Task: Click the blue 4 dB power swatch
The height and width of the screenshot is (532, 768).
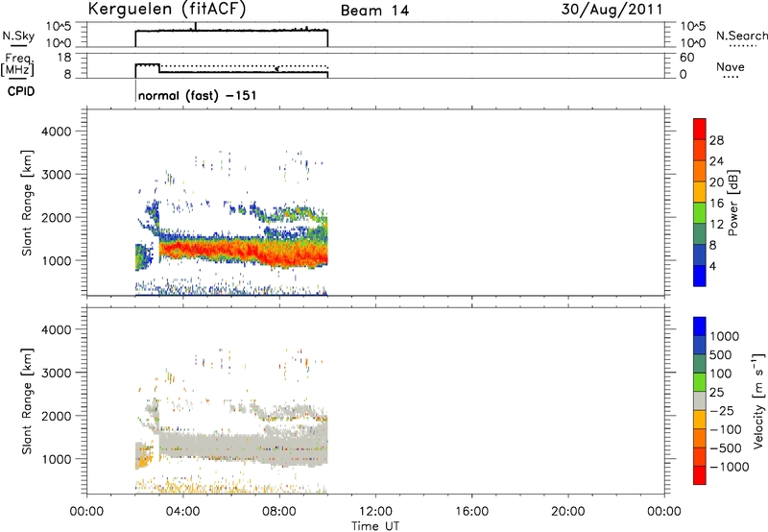Action: pos(700,276)
